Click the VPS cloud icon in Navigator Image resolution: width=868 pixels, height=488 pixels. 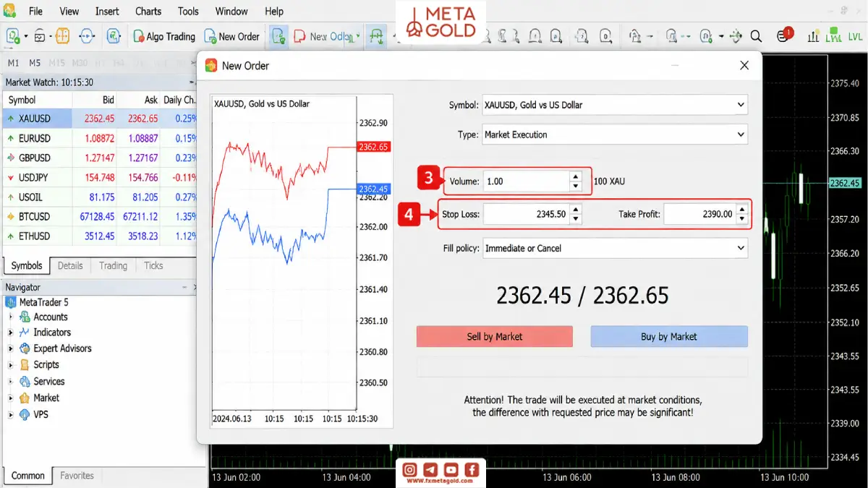coord(25,415)
